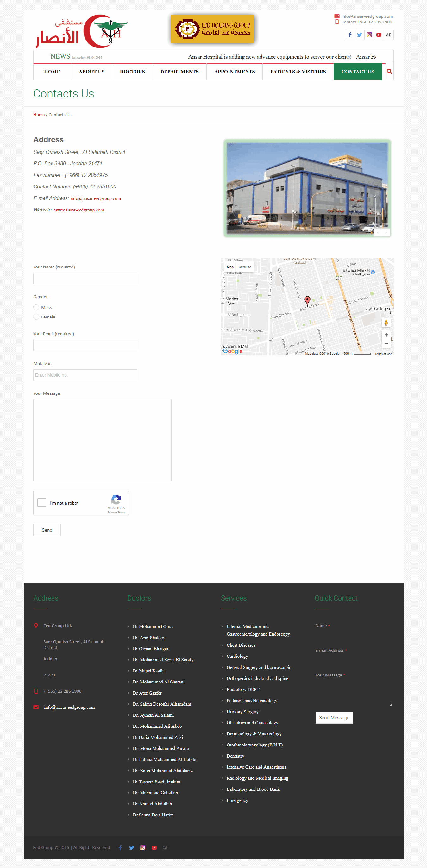Select the Male gender radio button
427x868 pixels.
36,307
